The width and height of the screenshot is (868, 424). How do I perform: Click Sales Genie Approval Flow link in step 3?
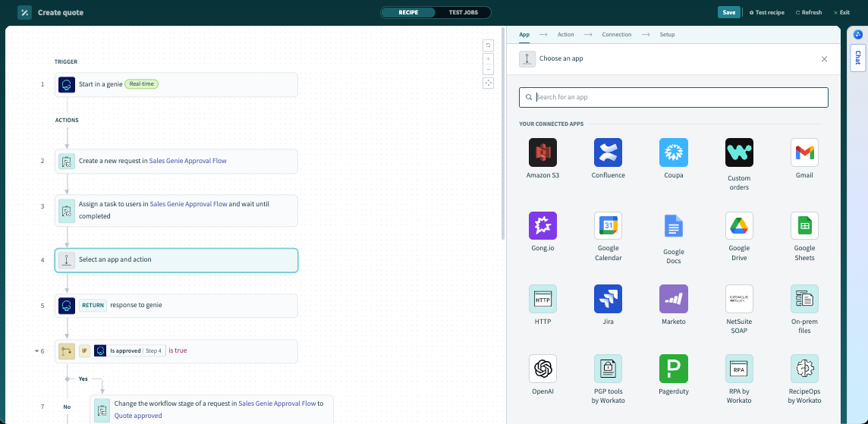click(x=189, y=204)
